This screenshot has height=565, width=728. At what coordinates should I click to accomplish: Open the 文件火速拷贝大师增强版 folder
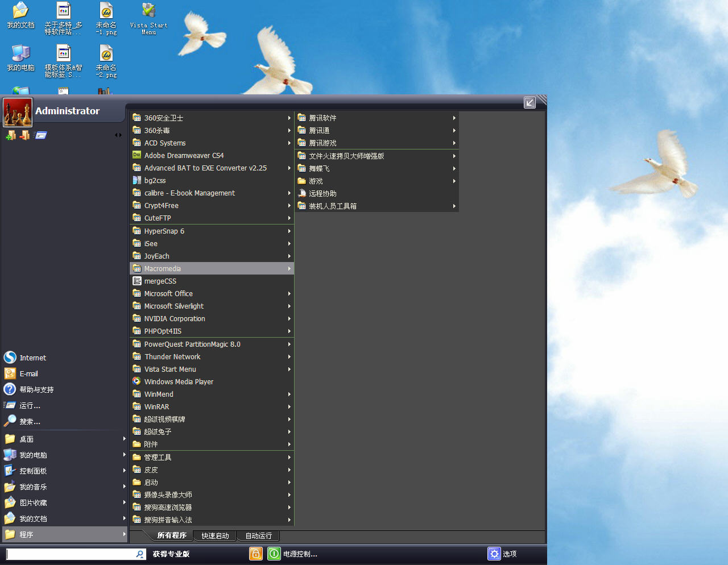377,156
